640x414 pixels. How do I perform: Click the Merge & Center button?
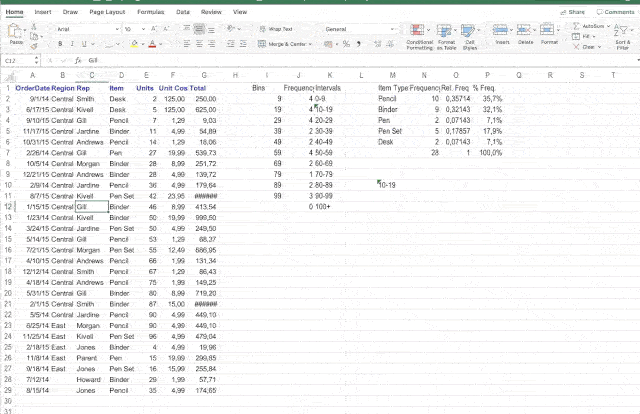tap(284, 44)
